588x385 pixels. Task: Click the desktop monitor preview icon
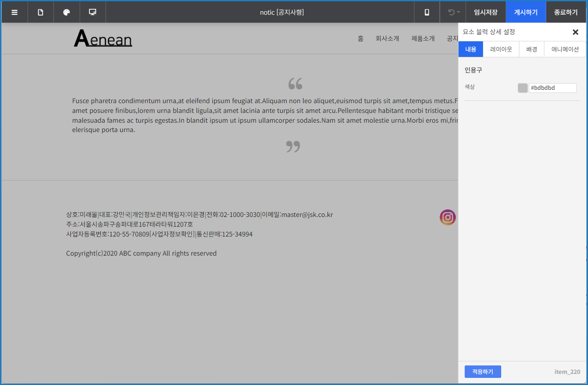click(x=93, y=12)
